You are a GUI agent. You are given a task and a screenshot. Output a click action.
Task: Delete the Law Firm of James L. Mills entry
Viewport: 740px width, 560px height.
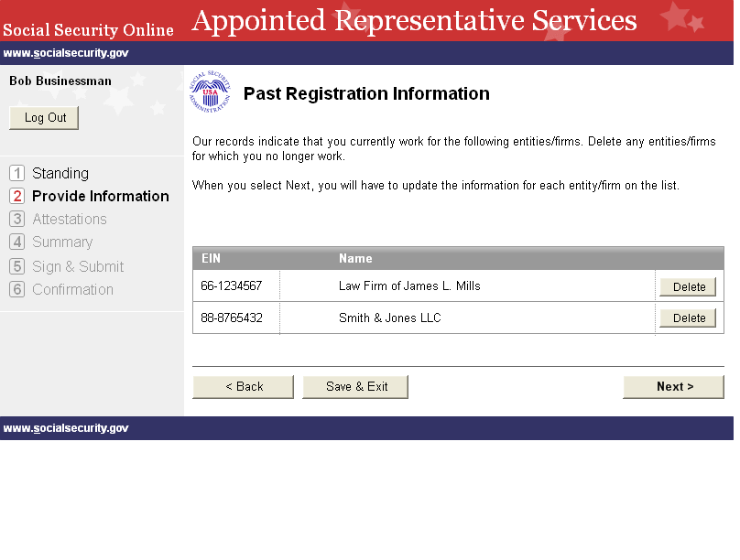(x=689, y=286)
